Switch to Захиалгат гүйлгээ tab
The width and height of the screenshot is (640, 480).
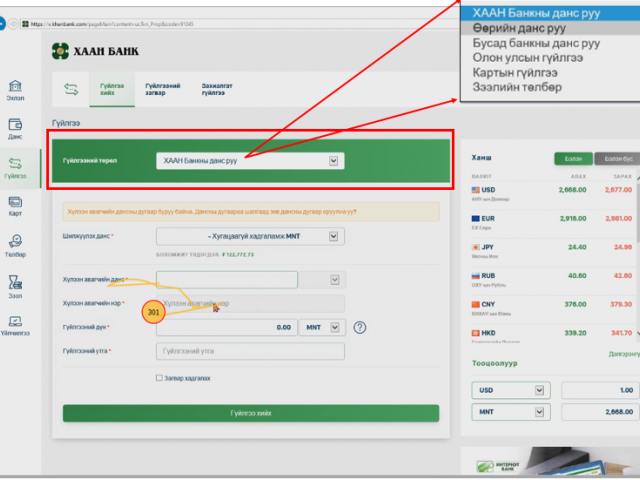pyautogui.click(x=217, y=89)
